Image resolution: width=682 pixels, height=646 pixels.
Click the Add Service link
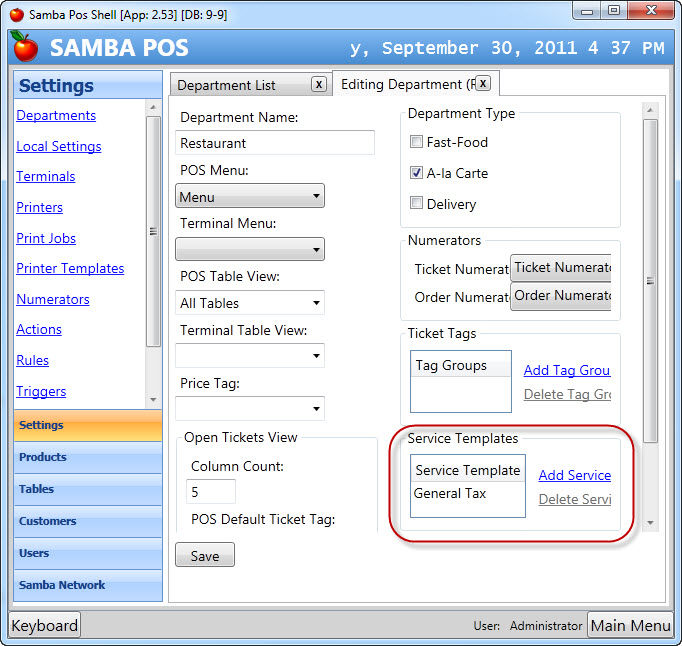(x=575, y=475)
